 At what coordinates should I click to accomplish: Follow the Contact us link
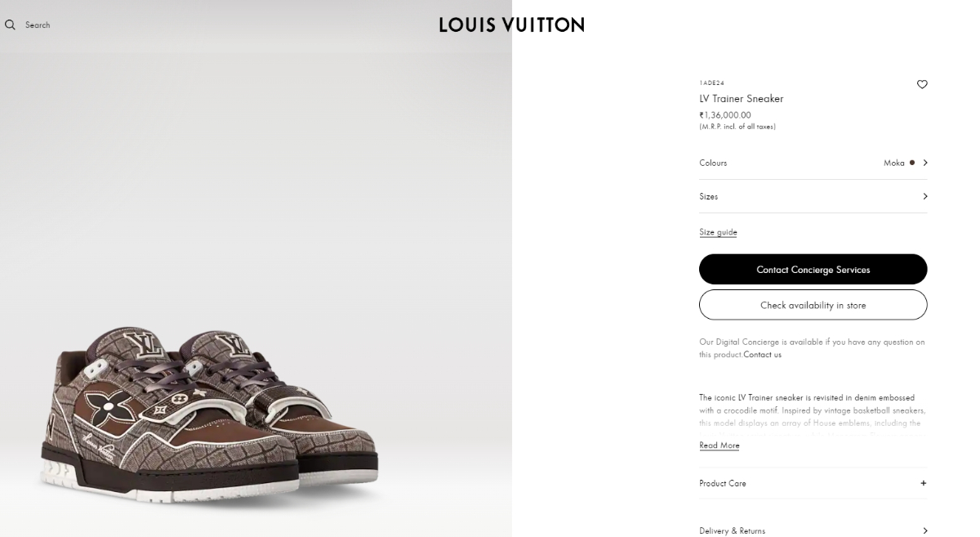(x=762, y=355)
